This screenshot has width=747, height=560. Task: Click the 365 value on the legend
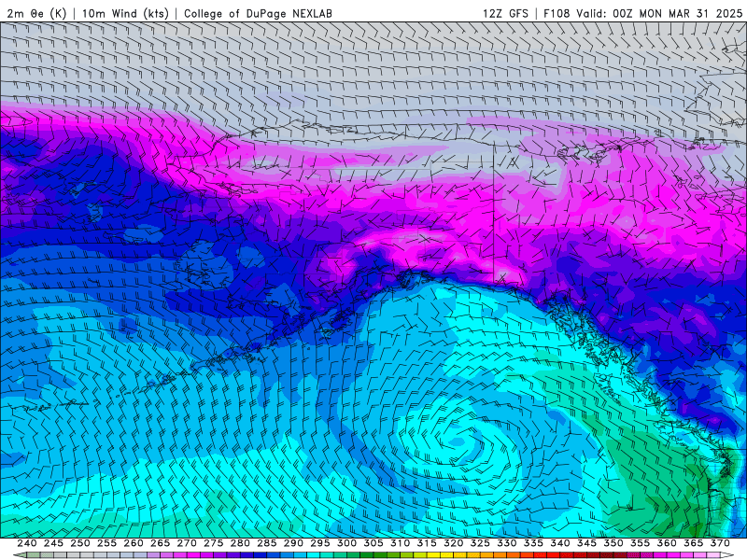694,543
